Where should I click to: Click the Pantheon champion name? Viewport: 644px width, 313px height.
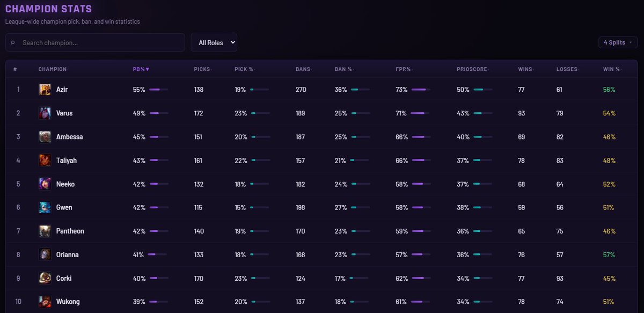70,231
